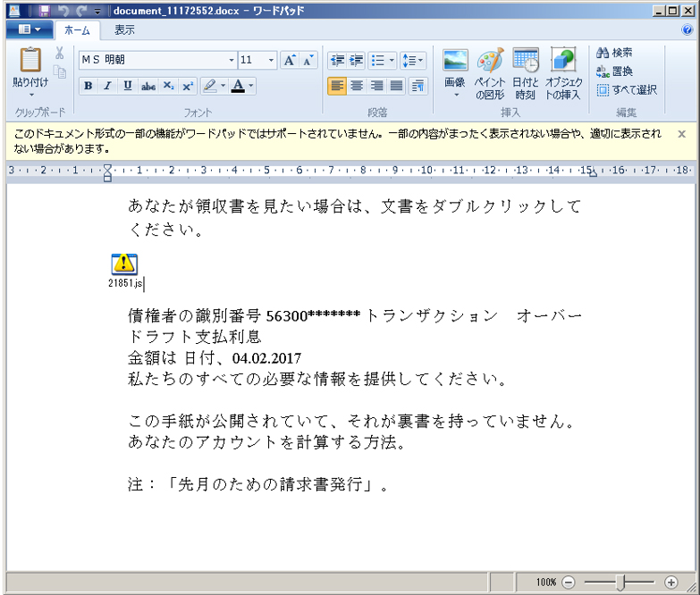Toggle underline formatting
This screenshot has width=700, height=595.
click(128, 86)
